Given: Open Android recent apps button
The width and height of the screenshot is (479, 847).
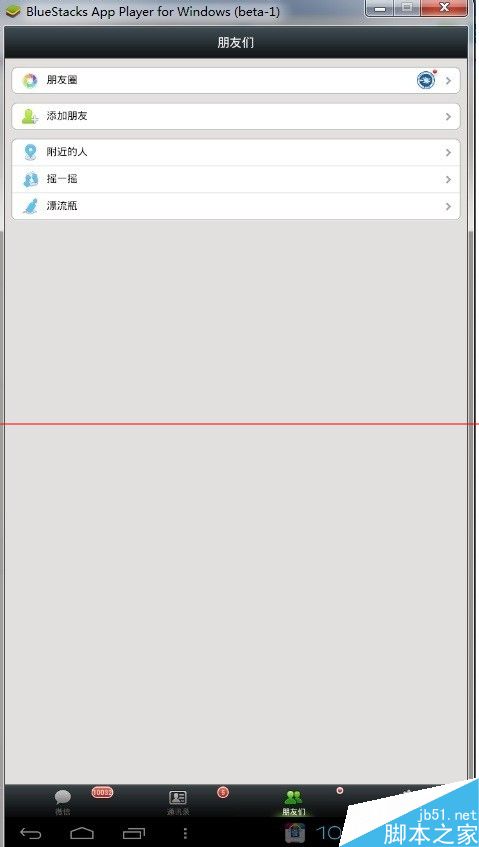Looking at the screenshot, I should [x=133, y=833].
